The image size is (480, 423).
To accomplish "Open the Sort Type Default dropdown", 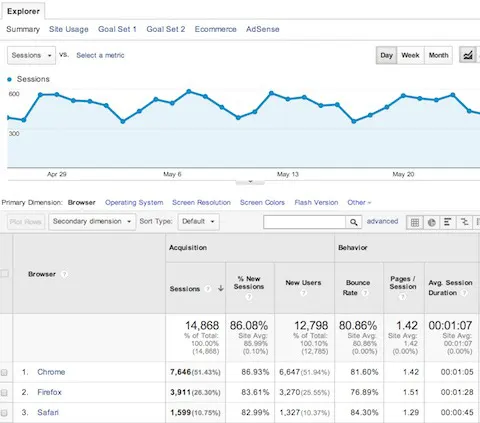I will click(x=199, y=222).
